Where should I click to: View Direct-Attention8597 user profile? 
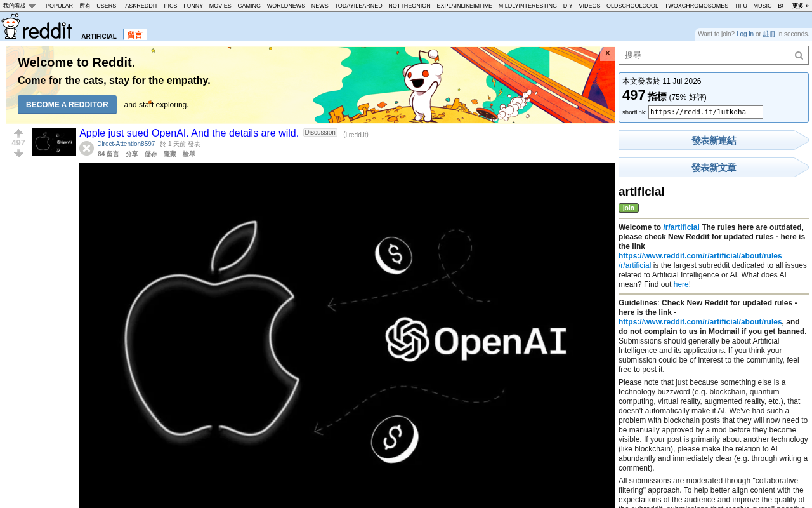point(126,144)
